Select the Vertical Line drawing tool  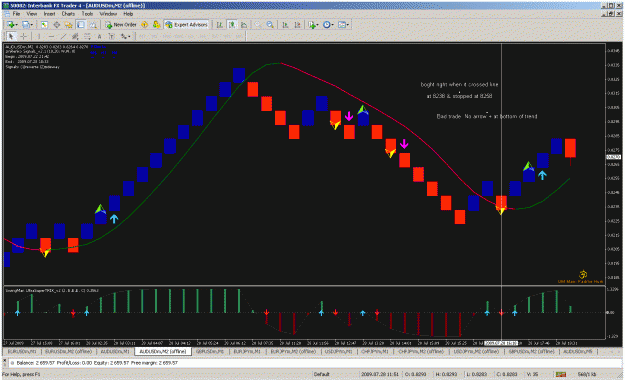39,37
